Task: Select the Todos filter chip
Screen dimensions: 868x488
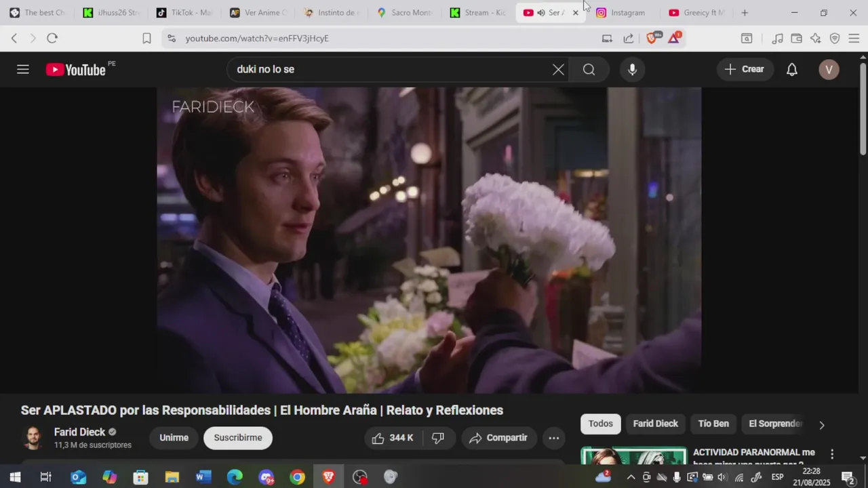Action: point(600,424)
